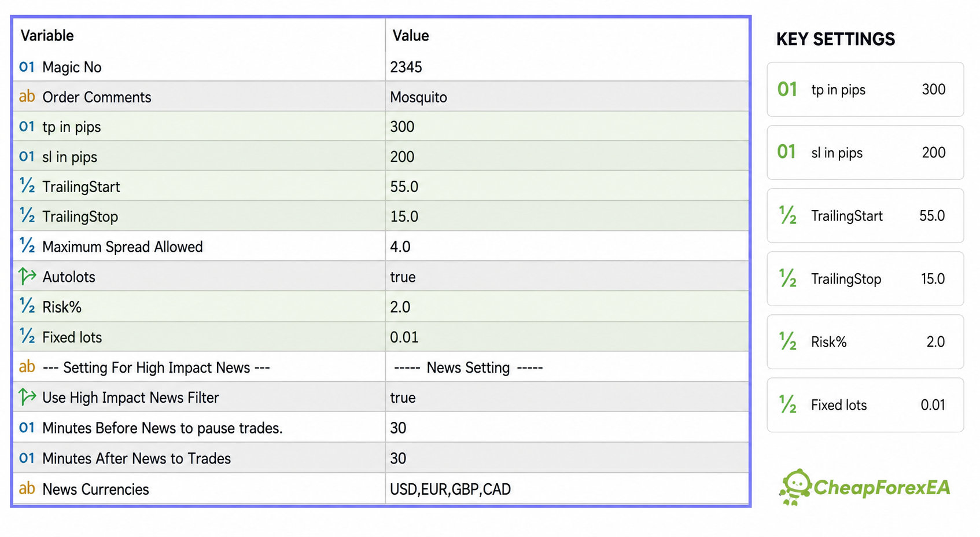Click the integer icon beside Magic No

(27, 67)
